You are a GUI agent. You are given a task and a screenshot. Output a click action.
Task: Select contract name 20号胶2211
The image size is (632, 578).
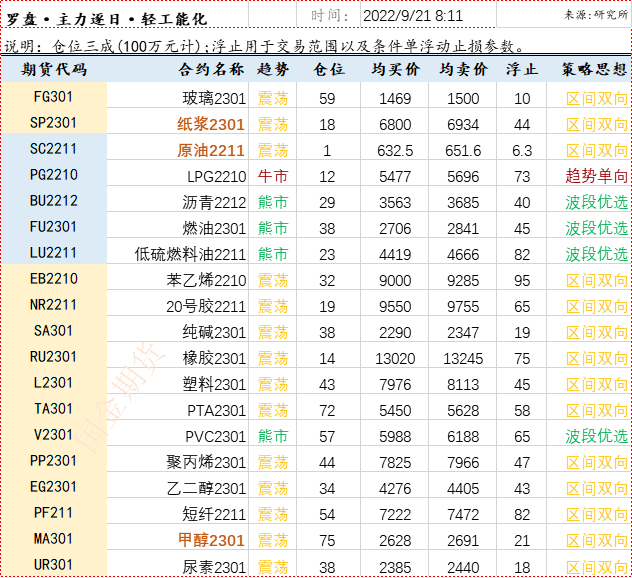point(206,306)
